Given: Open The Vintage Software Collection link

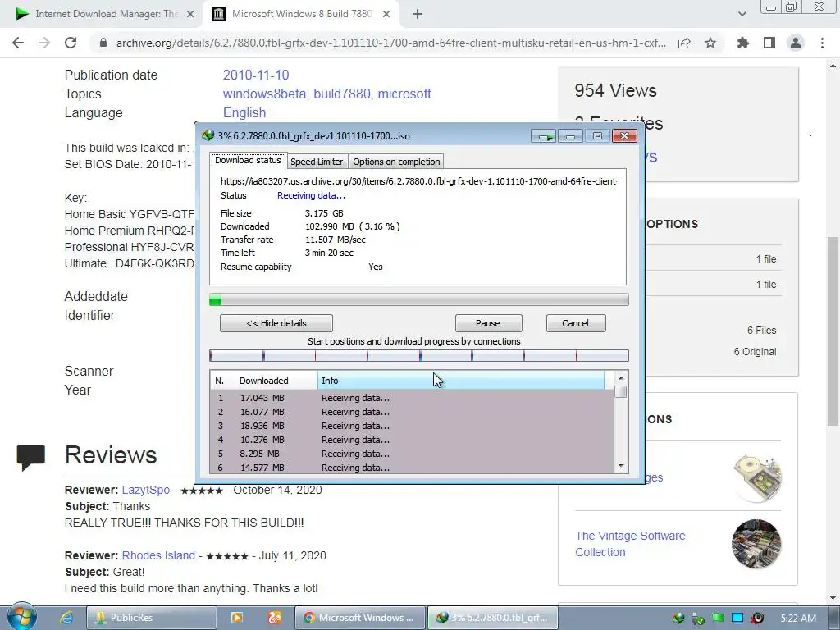Looking at the screenshot, I should click(x=630, y=544).
